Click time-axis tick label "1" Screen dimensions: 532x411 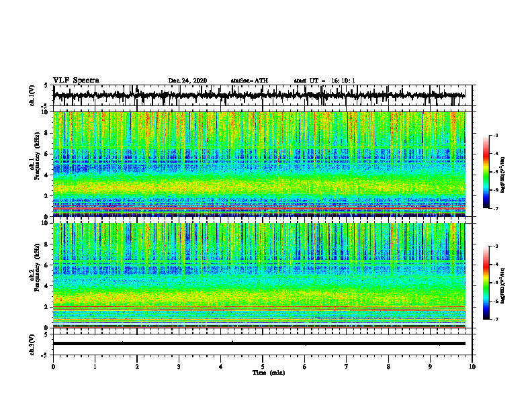(x=95, y=367)
